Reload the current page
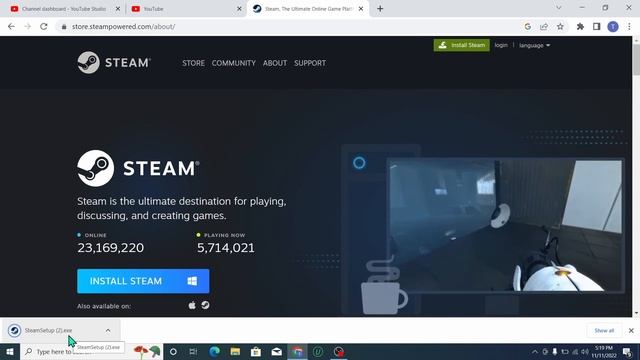Image resolution: width=640 pixels, height=360 pixels. click(44, 27)
